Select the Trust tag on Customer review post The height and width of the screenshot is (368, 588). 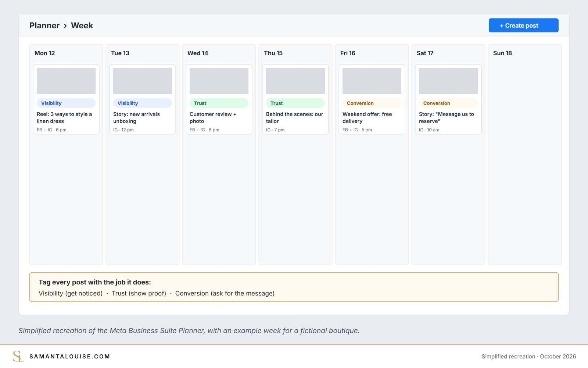(x=219, y=103)
